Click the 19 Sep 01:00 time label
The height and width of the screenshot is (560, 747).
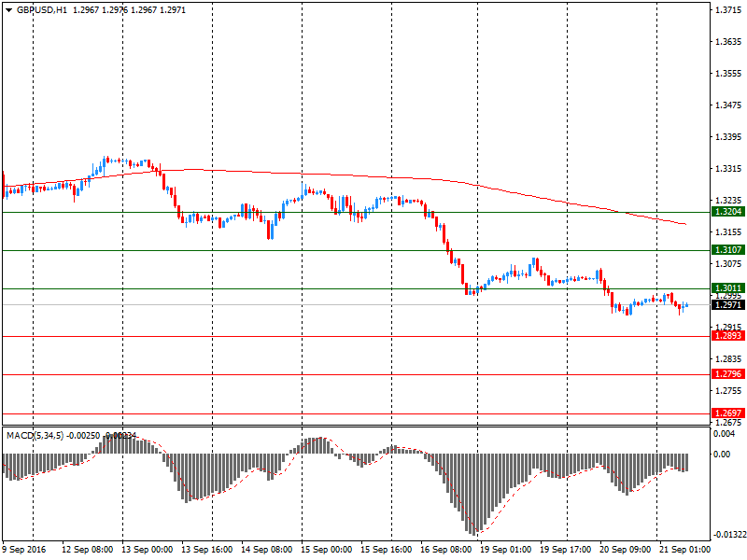(506, 550)
